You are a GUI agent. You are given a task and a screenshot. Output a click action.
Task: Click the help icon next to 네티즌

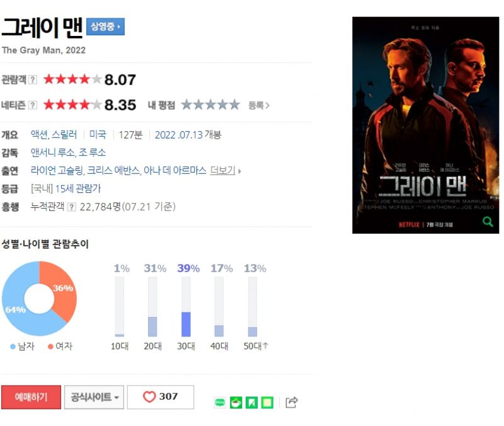pyautogui.click(x=33, y=105)
